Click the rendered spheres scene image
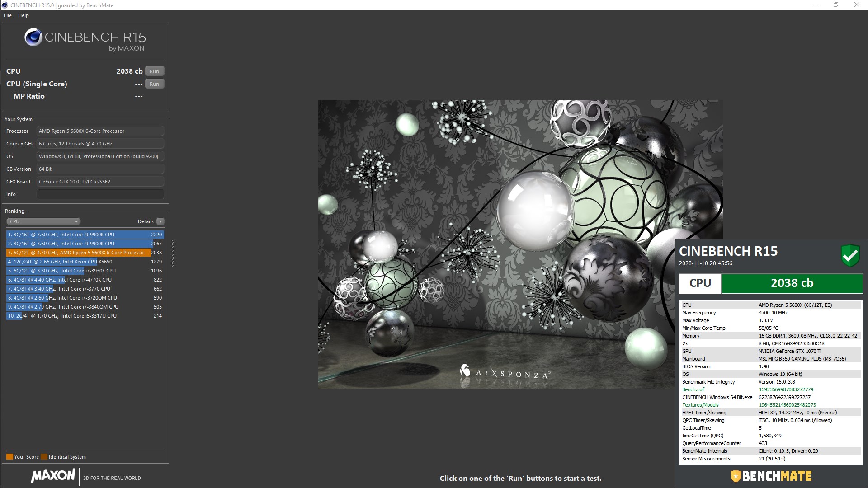The height and width of the screenshot is (488, 868). (x=520, y=244)
